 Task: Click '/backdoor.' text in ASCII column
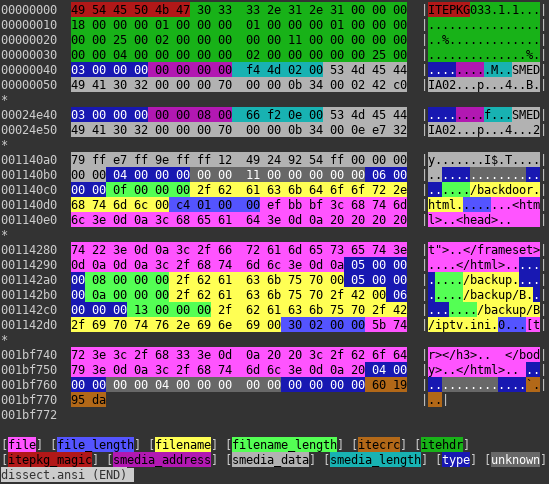(505, 190)
